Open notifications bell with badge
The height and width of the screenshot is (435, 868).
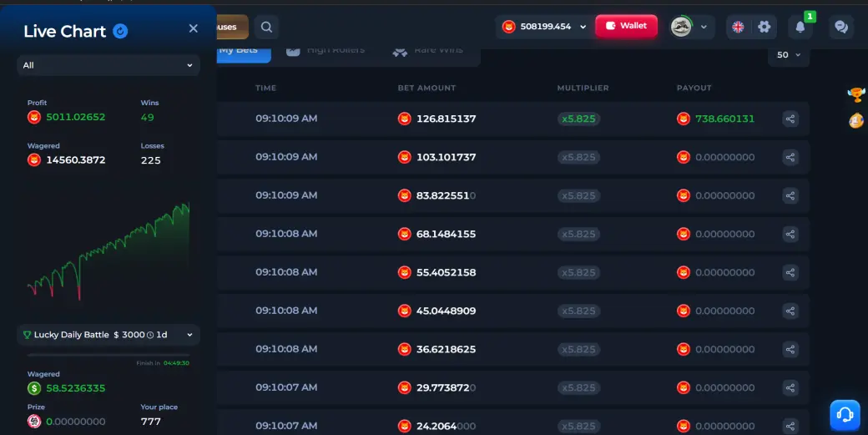(800, 27)
